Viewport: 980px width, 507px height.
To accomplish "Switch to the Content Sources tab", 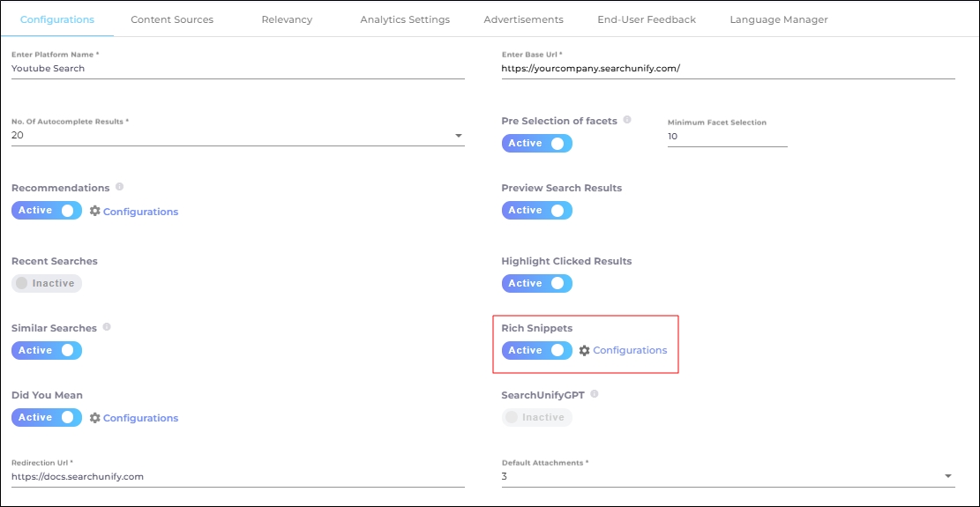I will pos(172,19).
